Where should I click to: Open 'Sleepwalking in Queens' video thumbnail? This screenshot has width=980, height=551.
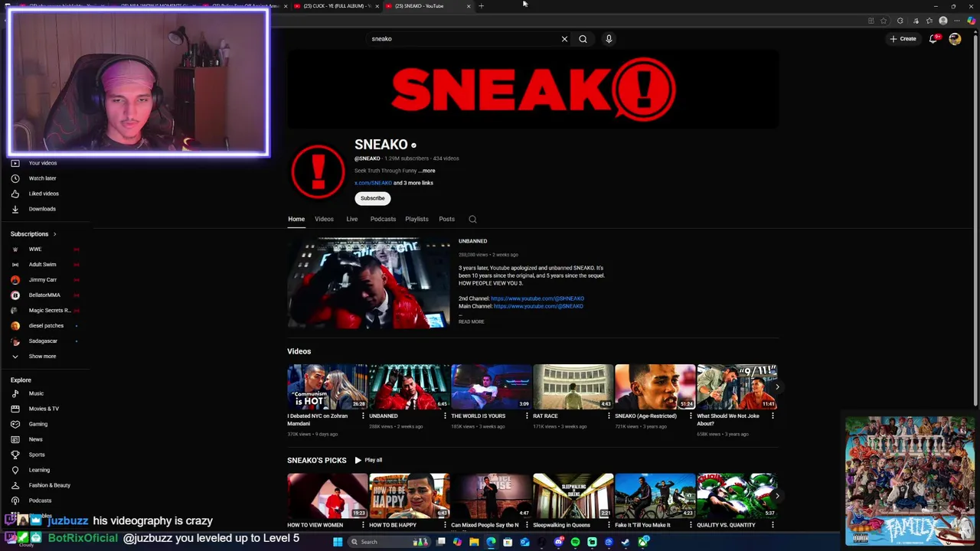click(573, 496)
